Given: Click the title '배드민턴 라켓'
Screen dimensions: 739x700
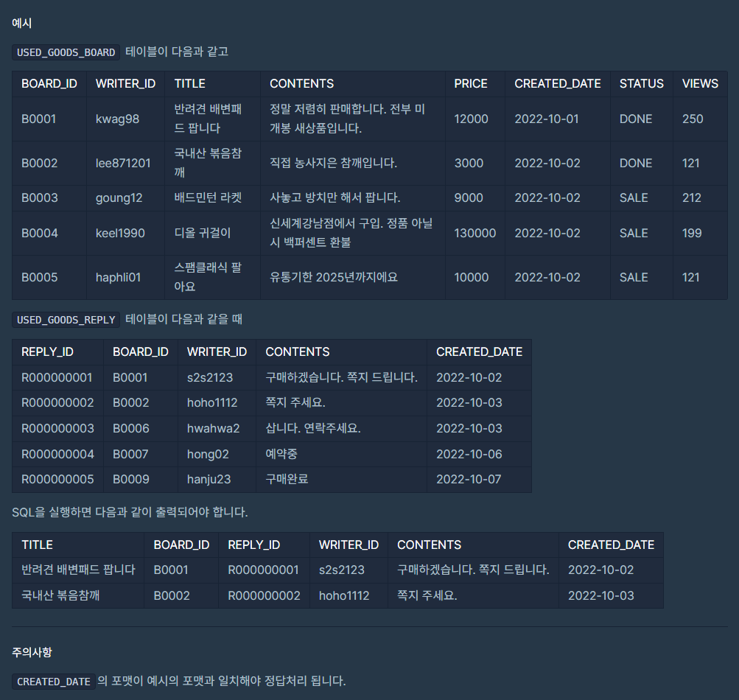Looking at the screenshot, I should point(208,197).
